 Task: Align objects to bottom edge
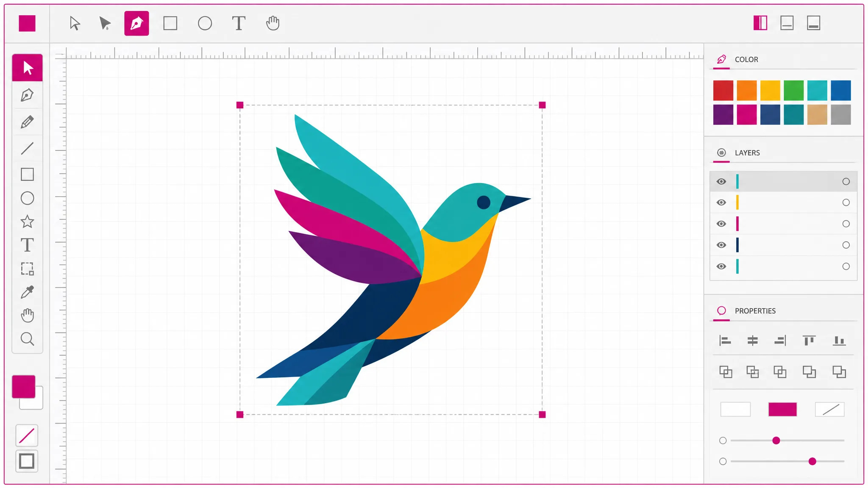point(839,341)
